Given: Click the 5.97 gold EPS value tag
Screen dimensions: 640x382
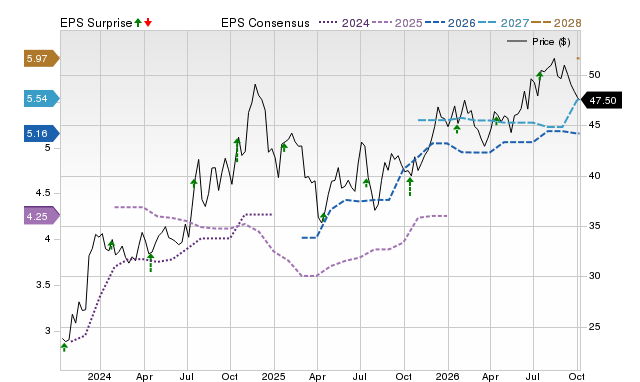Looking at the screenshot, I should pyautogui.click(x=42, y=59).
